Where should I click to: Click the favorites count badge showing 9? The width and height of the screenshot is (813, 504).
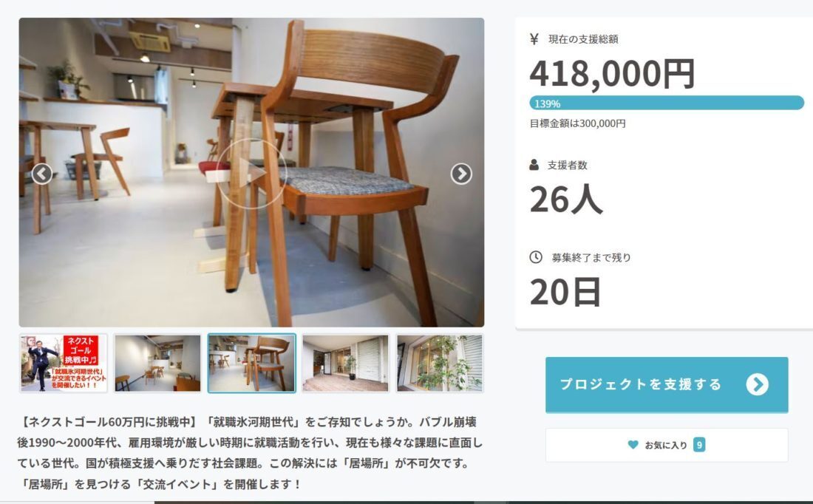click(x=699, y=445)
